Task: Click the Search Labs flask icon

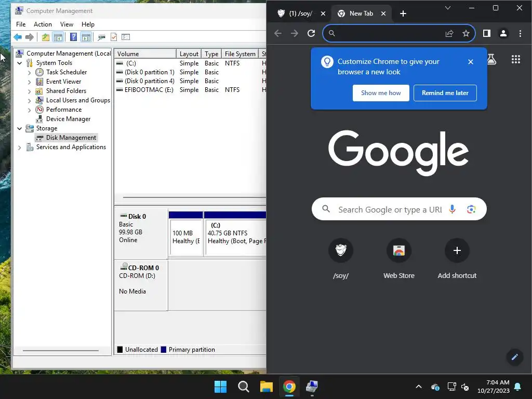Action: tap(491, 59)
